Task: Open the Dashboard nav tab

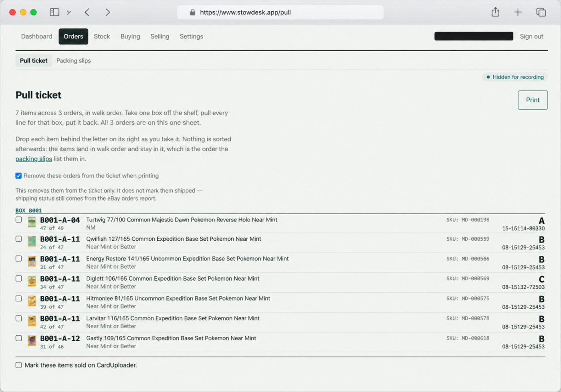Action: coord(37,36)
